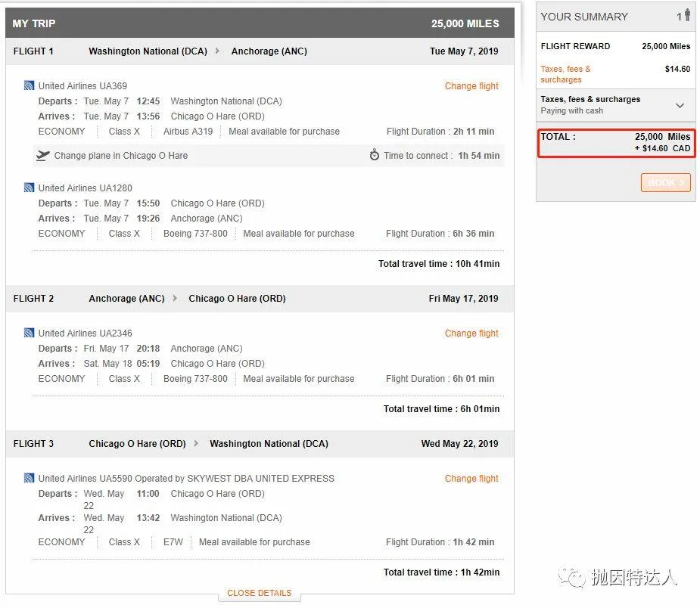
Task: Open the orange Taxes, fees & surcharges link
Action: coord(565,74)
